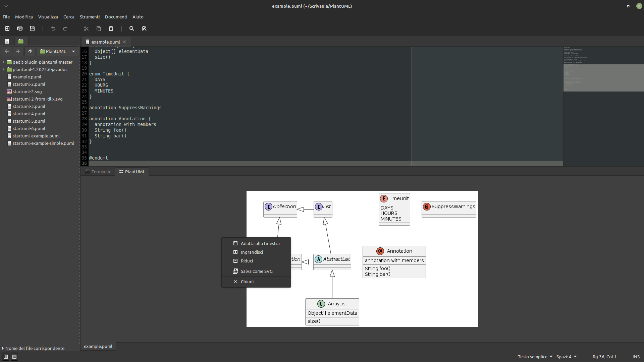Viewport: 644px width, 362px height.
Task: Switch to file browser side panel icon
Action: [21, 41]
